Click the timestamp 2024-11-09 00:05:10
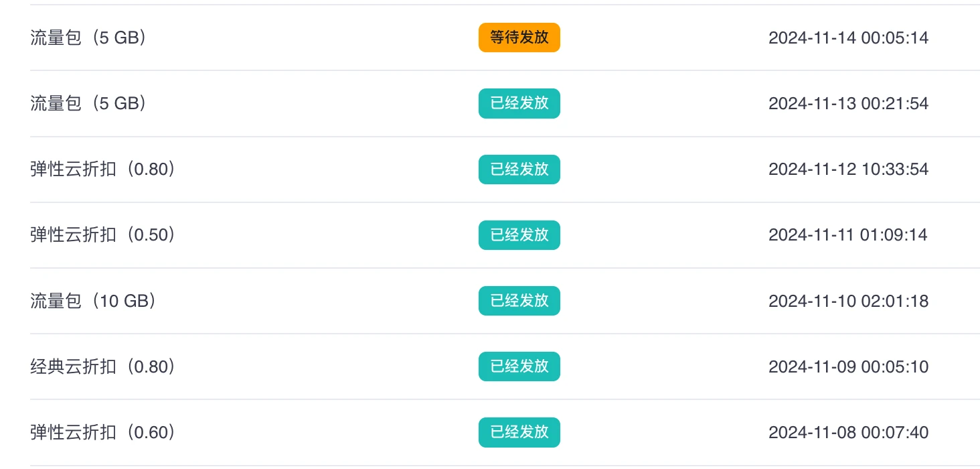Viewport: 980px width, 469px height. click(x=848, y=366)
